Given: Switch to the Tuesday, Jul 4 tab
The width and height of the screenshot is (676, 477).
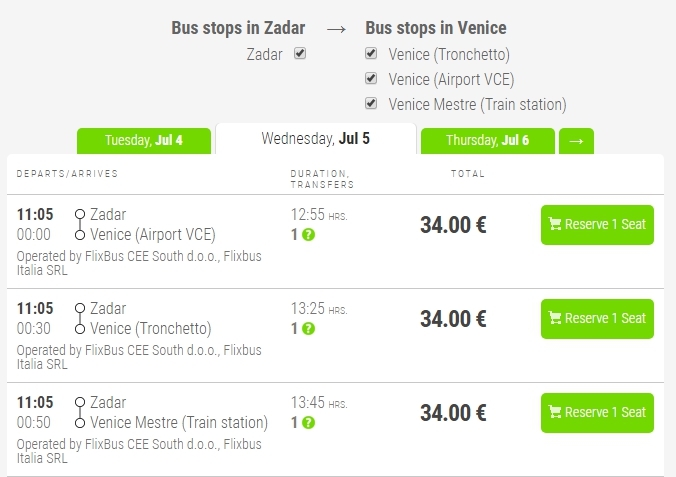Looking at the screenshot, I should coord(144,140).
